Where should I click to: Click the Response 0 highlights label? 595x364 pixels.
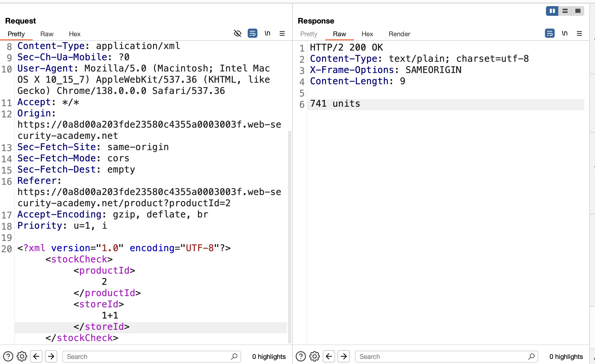click(x=566, y=357)
